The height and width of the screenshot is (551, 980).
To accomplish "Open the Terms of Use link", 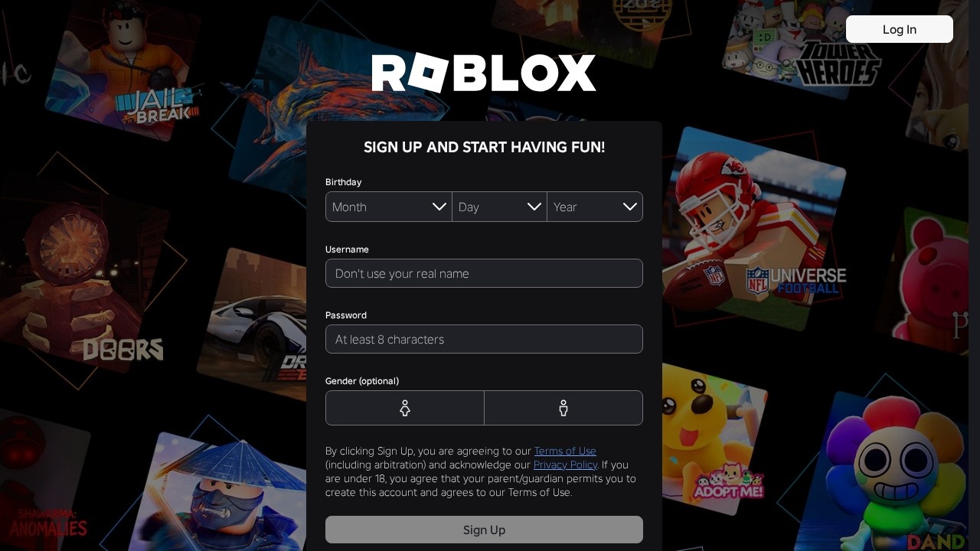I will (565, 451).
